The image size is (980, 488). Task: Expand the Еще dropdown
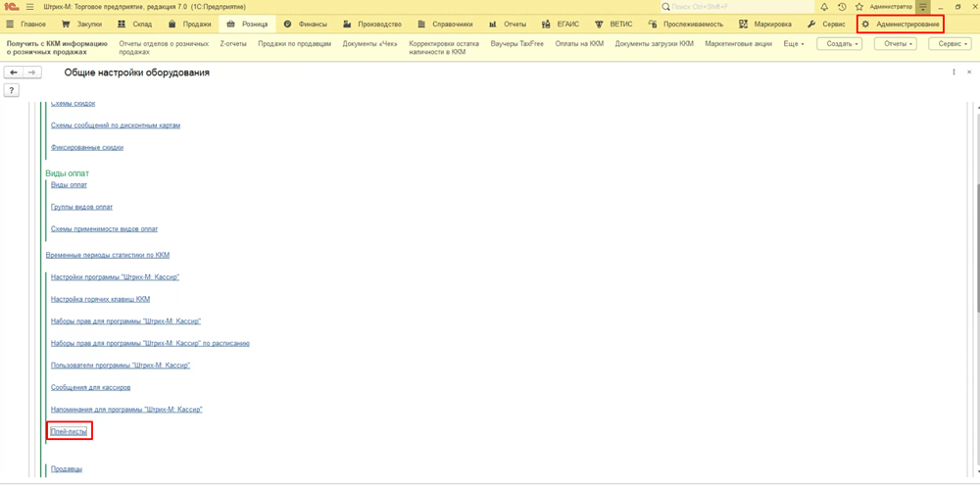(793, 44)
